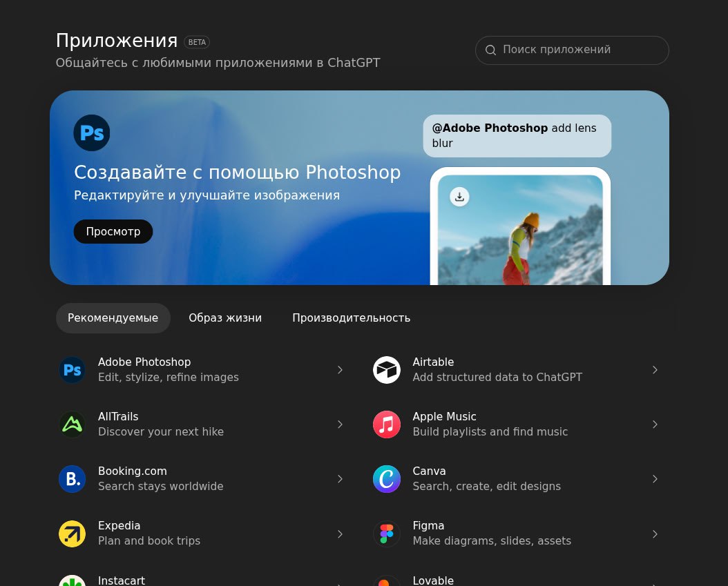The height and width of the screenshot is (586, 728).
Task: Click the download icon on the banner image
Action: tap(459, 197)
